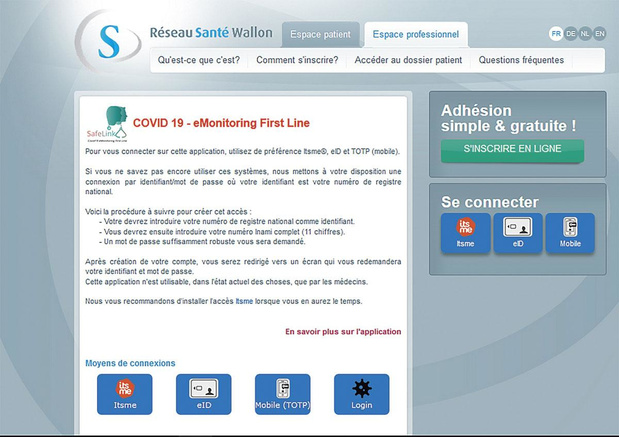Select Mobile (TOTP) connection option
Image resolution: width=619 pixels, height=437 pixels.
point(283,394)
